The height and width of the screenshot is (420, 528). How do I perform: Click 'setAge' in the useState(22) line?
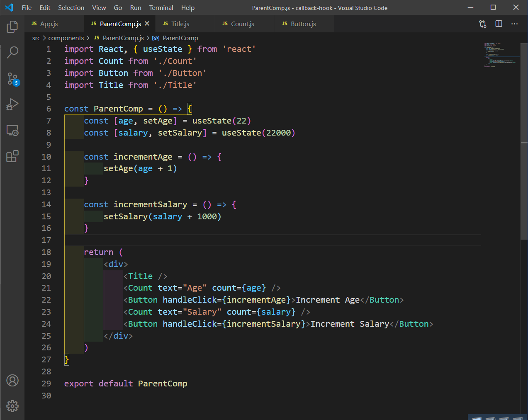coord(158,121)
